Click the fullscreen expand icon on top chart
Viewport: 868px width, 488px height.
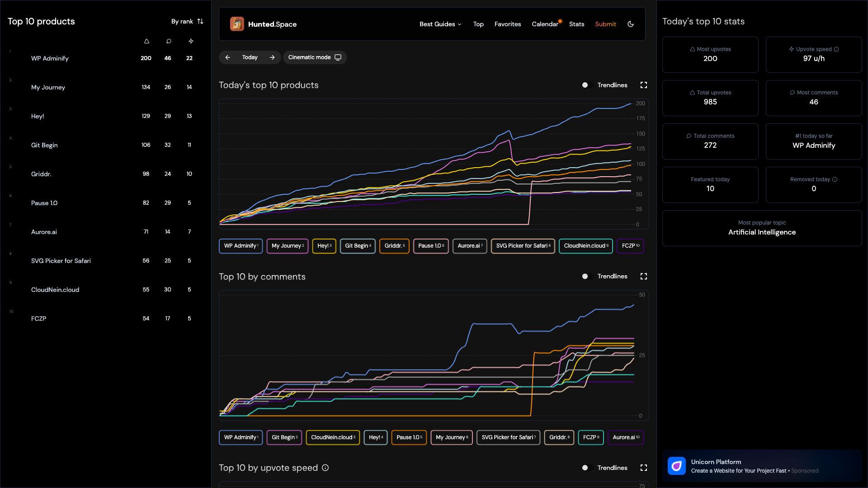point(644,84)
